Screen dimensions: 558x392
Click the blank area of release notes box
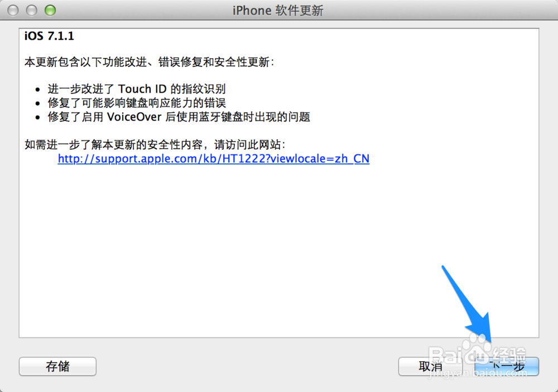(x=249, y=249)
